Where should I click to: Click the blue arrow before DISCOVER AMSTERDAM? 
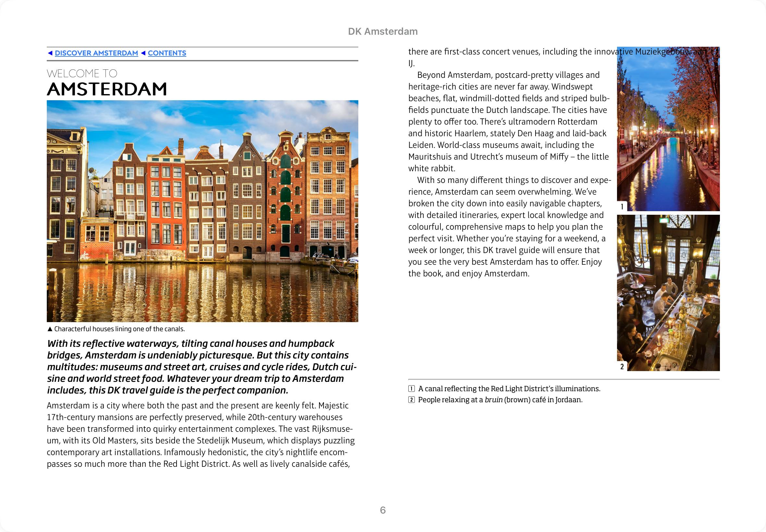[x=50, y=53]
